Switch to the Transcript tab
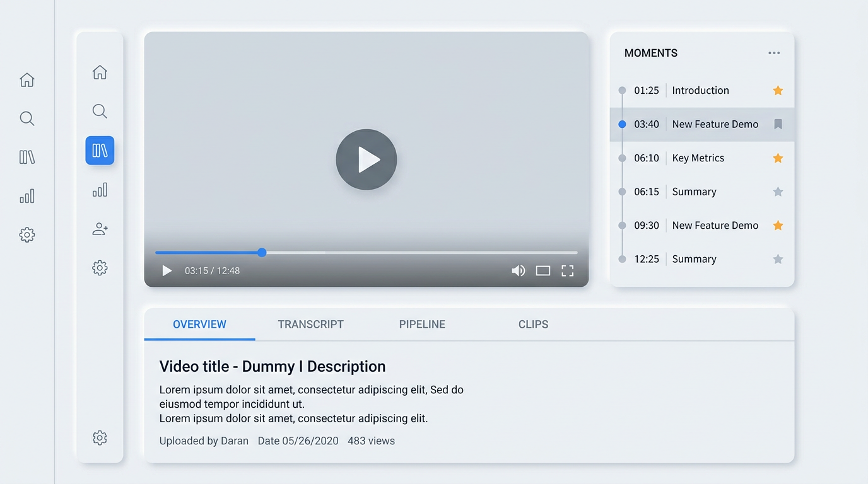 pyautogui.click(x=310, y=324)
